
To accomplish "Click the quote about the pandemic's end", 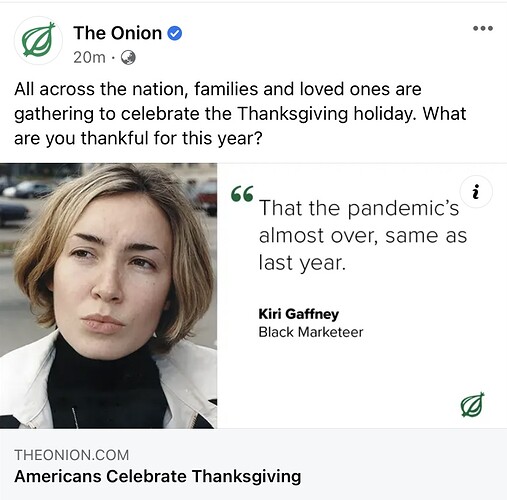I will coord(363,235).
